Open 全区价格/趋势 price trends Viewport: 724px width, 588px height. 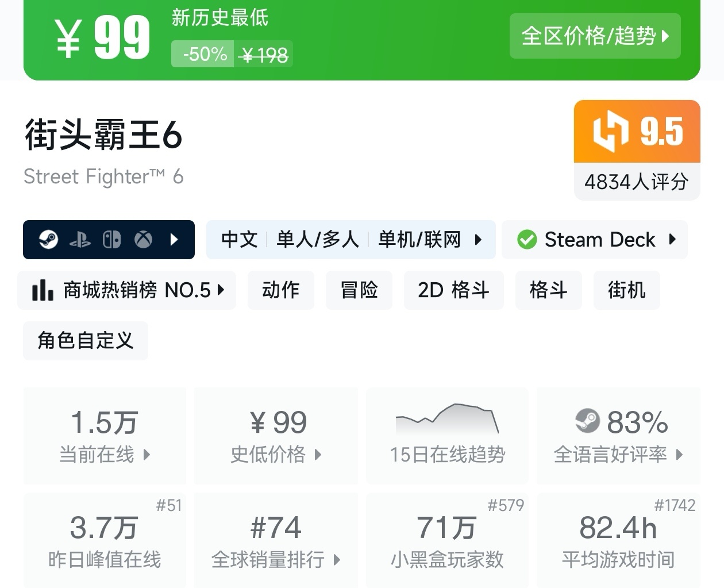point(595,36)
